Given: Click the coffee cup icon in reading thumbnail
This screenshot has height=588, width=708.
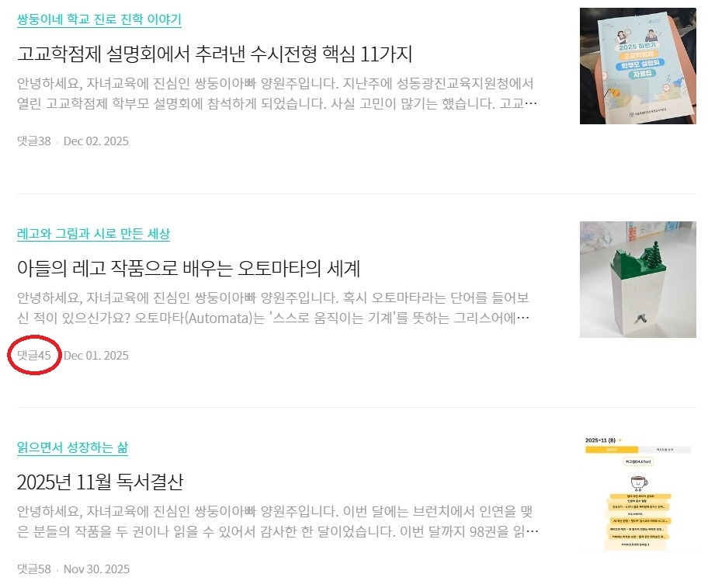Looking at the screenshot, I should click(x=638, y=482).
